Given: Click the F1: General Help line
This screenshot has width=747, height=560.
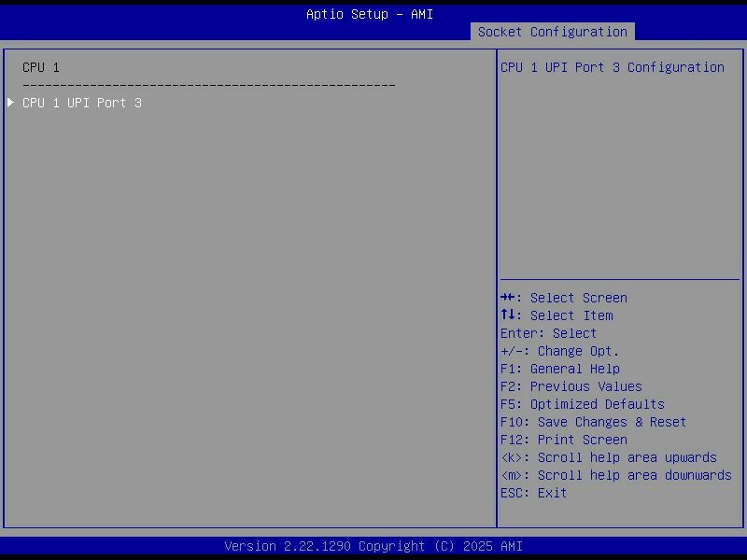Looking at the screenshot, I should click(x=559, y=369).
